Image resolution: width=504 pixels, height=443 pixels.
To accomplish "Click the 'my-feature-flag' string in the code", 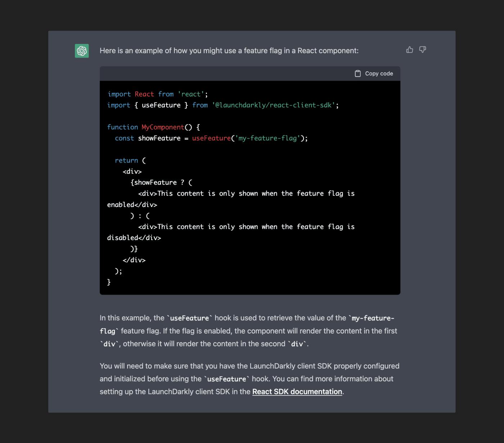I will coord(267,138).
